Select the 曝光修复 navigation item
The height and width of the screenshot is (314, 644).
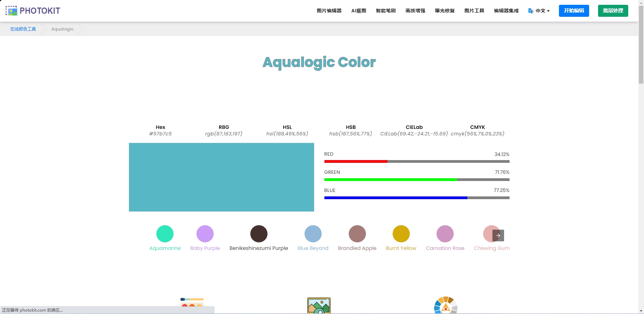(x=444, y=11)
